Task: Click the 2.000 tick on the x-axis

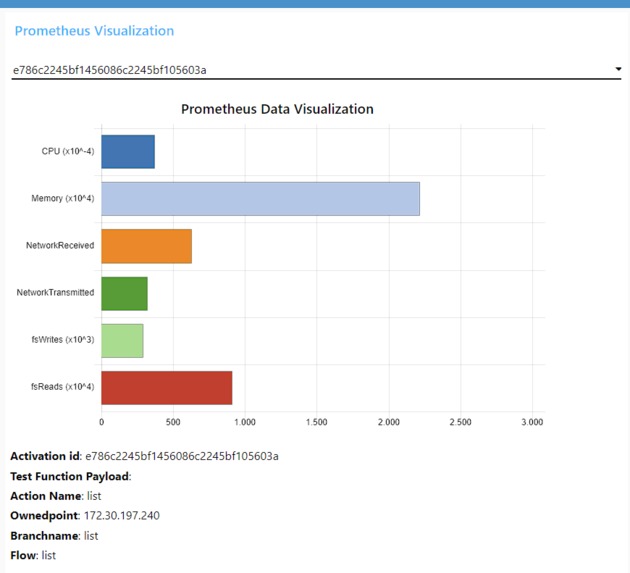Action: (389, 422)
